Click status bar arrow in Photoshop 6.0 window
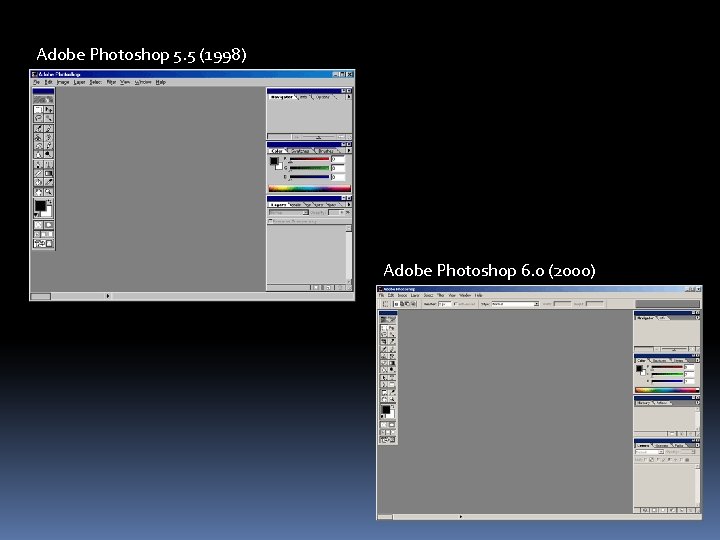The height and width of the screenshot is (540, 720). click(461, 517)
